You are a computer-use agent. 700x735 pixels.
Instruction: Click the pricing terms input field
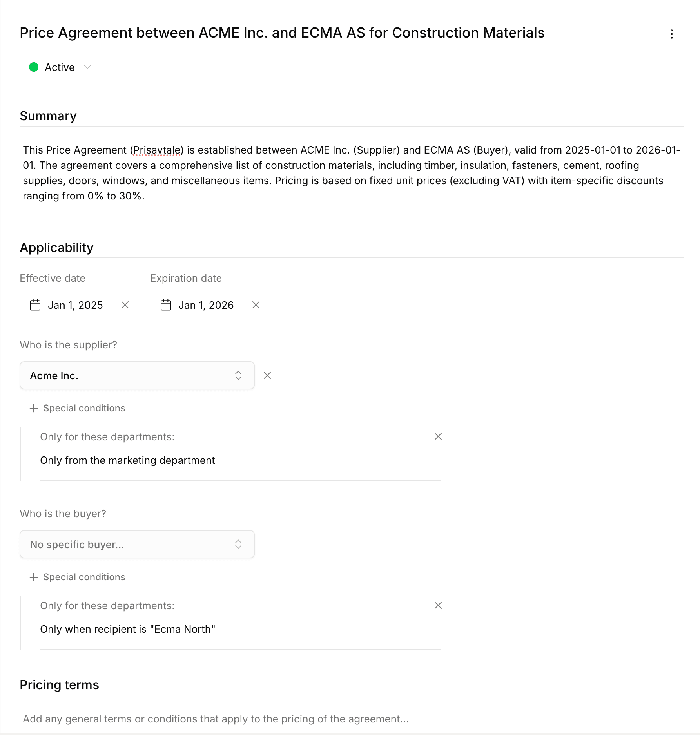coord(215,719)
